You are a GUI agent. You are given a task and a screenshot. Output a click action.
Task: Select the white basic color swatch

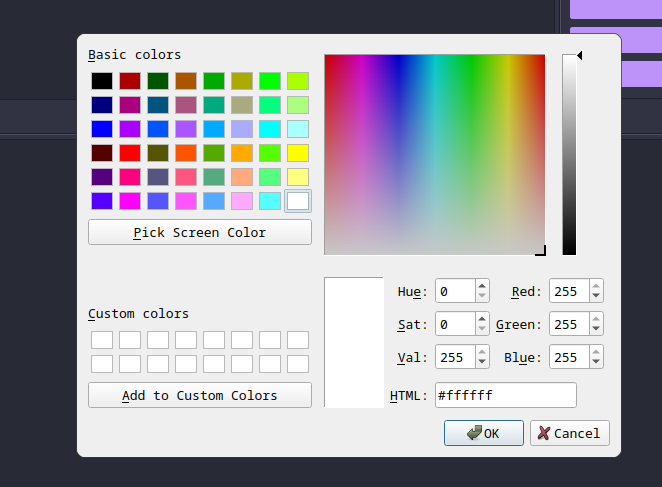point(298,201)
